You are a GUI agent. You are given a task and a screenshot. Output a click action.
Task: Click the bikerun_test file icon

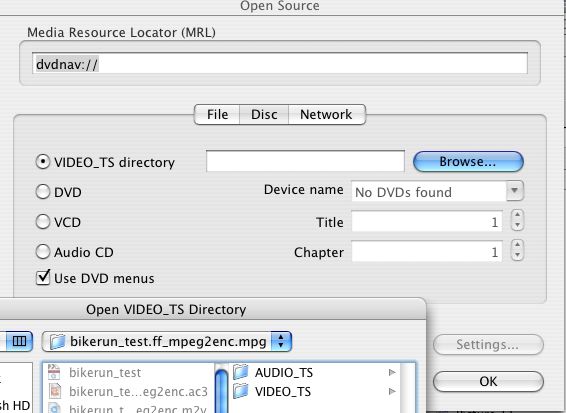(54, 372)
